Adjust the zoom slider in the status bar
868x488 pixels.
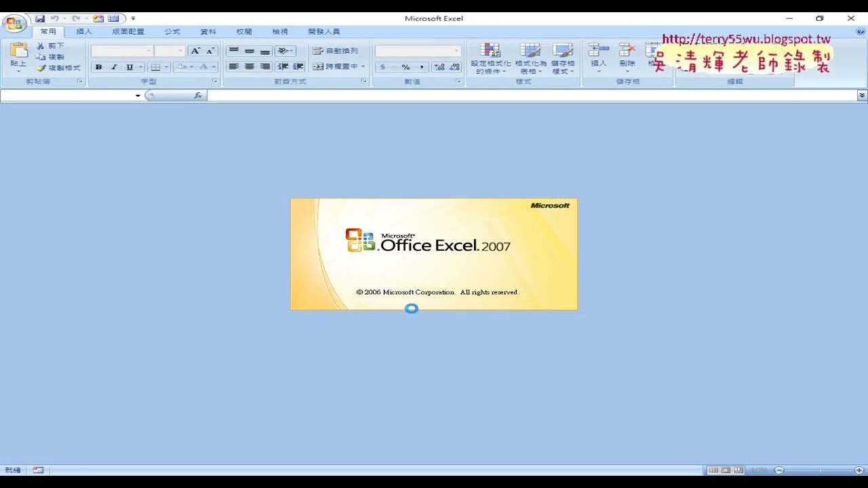pyautogui.click(x=819, y=470)
